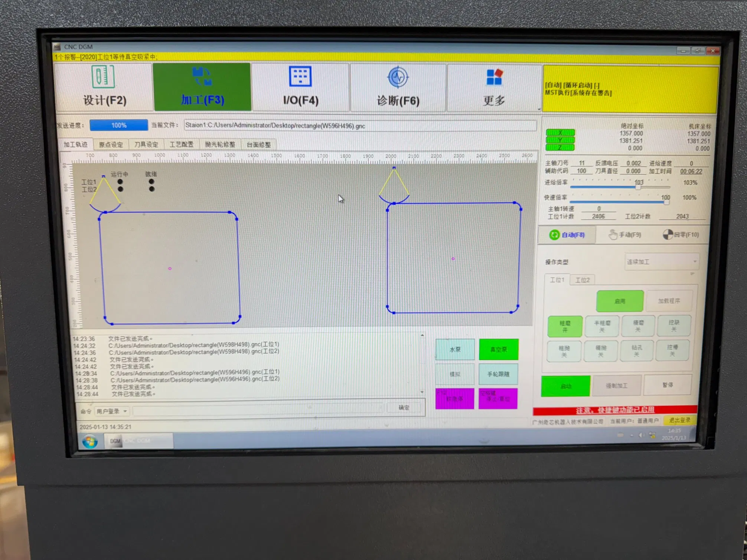The height and width of the screenshot is (560, 747).
Task: Click the command input field
Action: (258, 410)
